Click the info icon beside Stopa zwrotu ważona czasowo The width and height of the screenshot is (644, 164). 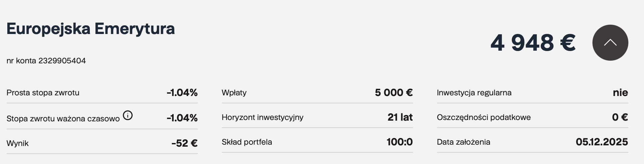tap(128, 115)
